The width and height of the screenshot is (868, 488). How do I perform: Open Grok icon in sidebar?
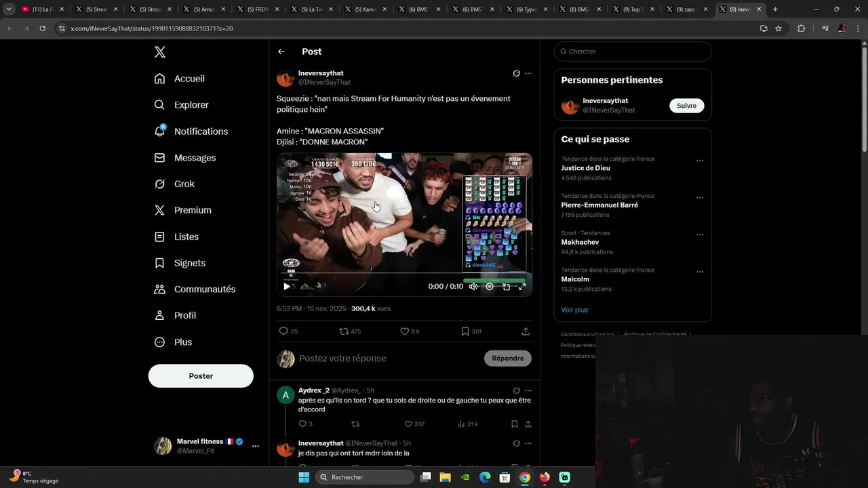tap(159, 184)
